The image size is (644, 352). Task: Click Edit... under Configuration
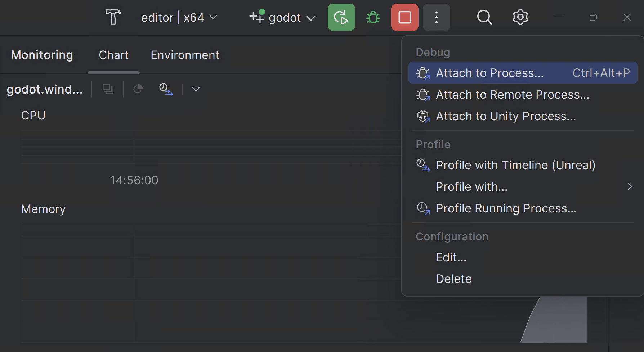click(451, 257)
